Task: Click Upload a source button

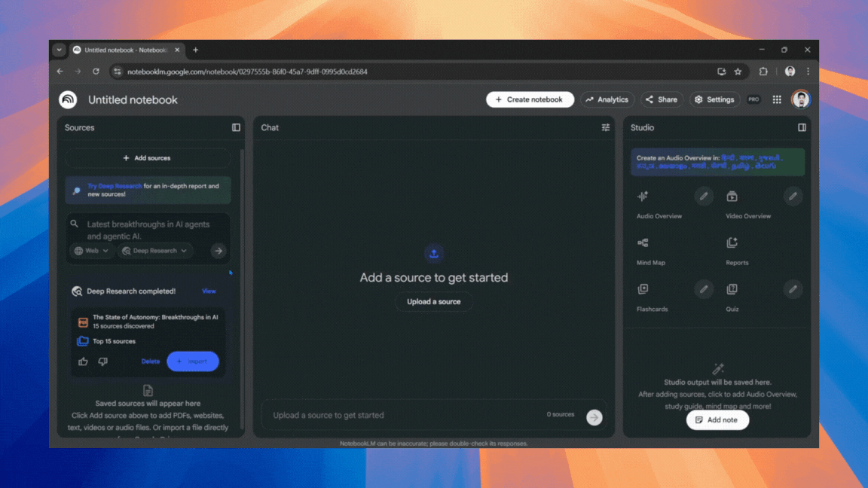Action: (x=433, y=301)
